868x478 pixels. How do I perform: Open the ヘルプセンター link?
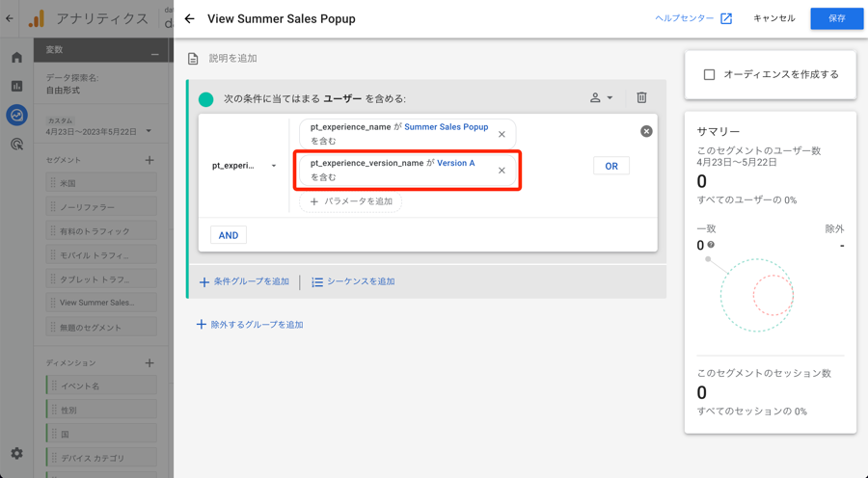(693, 18)
